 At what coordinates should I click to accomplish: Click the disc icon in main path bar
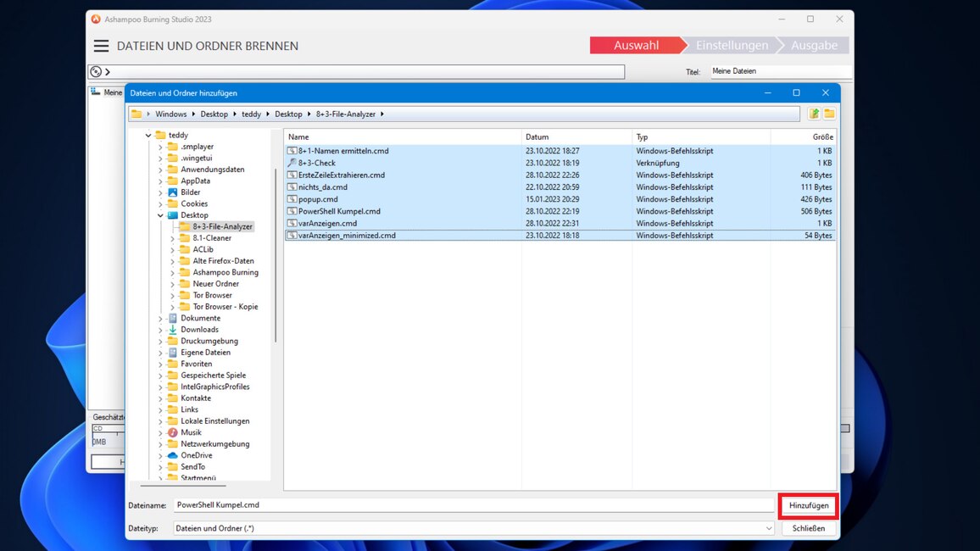(96, 72)
